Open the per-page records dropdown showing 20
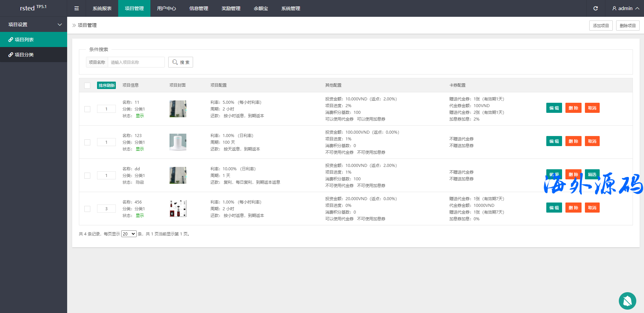The width and height of the screenshot is (644, 313). pyautogui.click(x=129, y=234)
